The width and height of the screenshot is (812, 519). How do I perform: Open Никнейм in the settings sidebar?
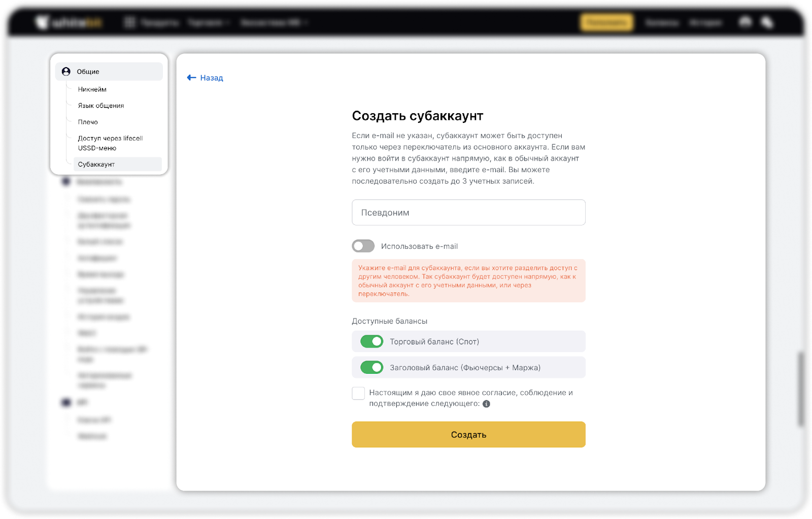[x=92, y=89]
